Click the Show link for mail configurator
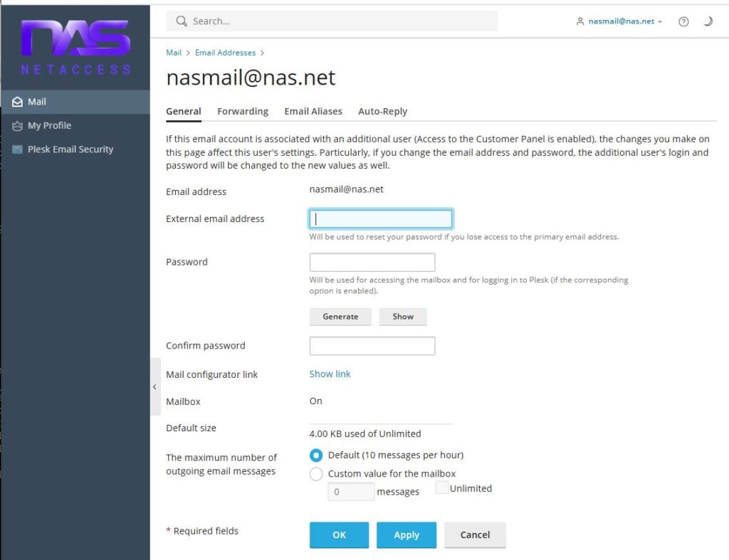The width and height of the screenshot is (729, 560). click(x=330, y=374)
